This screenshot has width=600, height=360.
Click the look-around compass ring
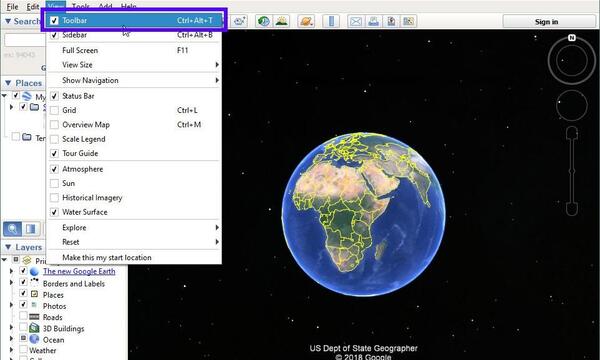click(572, 60)
